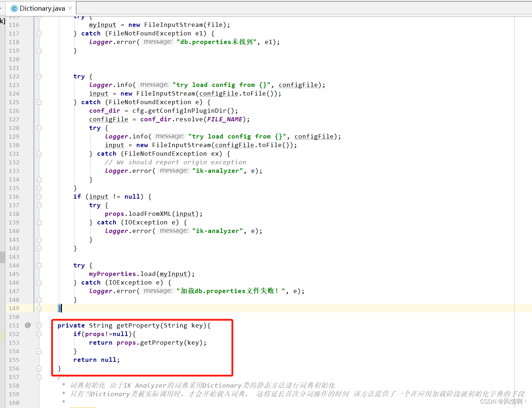Collapse the try block at line 144
Screen dimensions: 532x408
pyautogui.click(x=39, y=266)
